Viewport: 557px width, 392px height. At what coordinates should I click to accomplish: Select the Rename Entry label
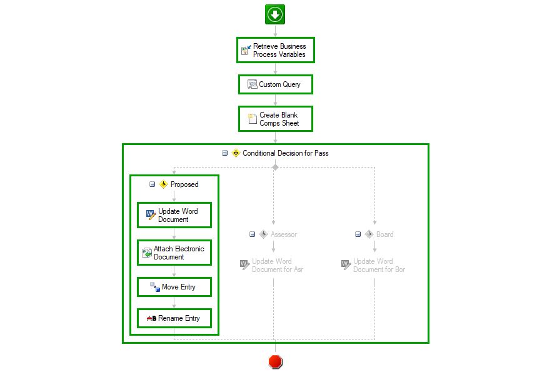pos(179,318)
